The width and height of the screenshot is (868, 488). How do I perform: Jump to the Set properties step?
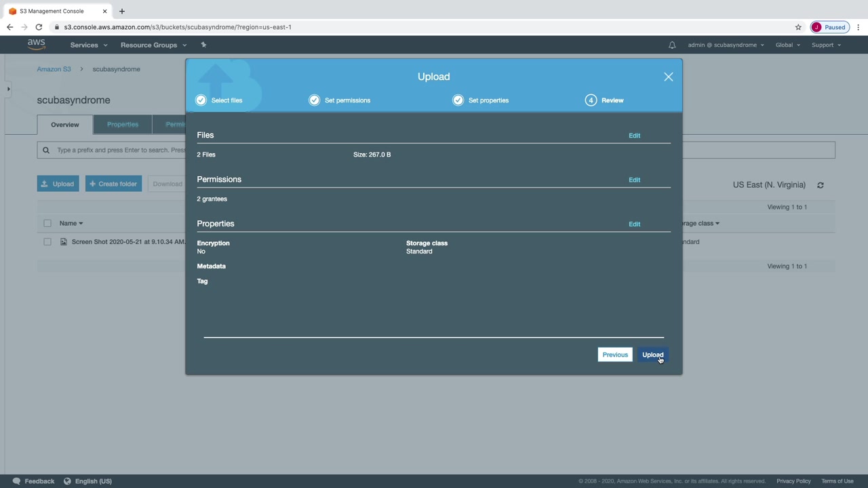481,100
